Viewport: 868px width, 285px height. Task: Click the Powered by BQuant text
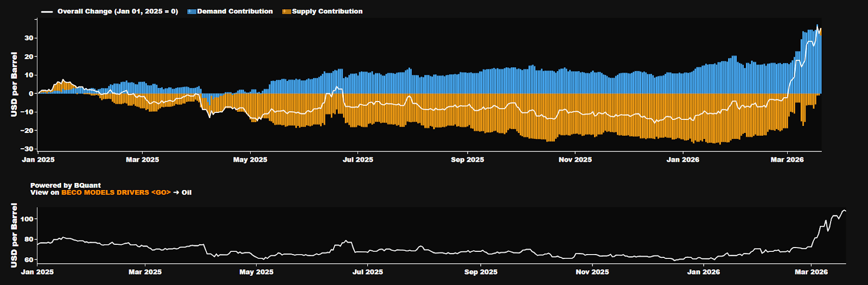[66, 185]
